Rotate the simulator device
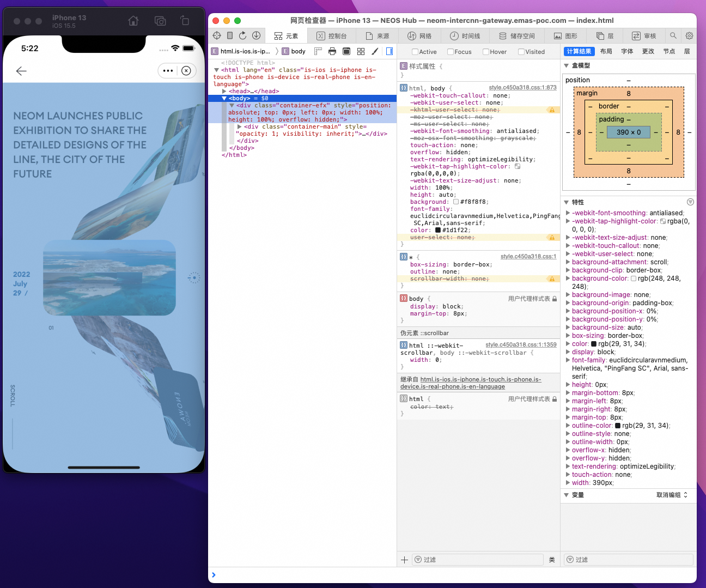This screenshot has width=706, height=588. [x=185, y=21]
